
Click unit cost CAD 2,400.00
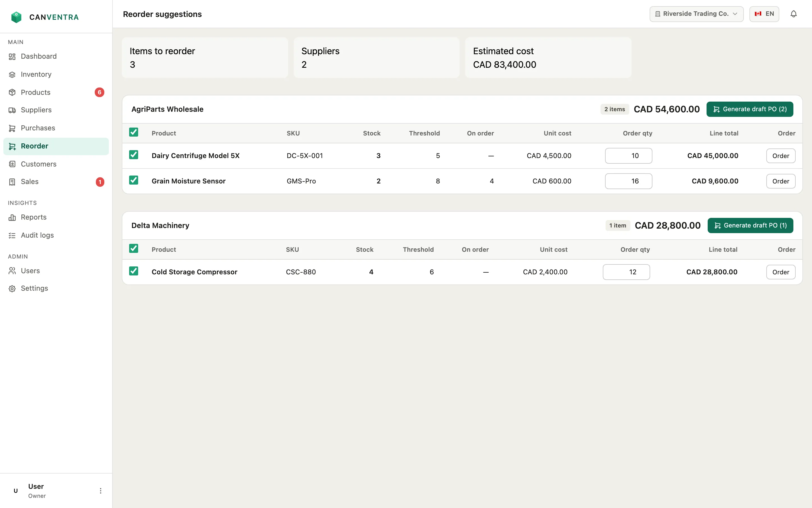(545, 272)
